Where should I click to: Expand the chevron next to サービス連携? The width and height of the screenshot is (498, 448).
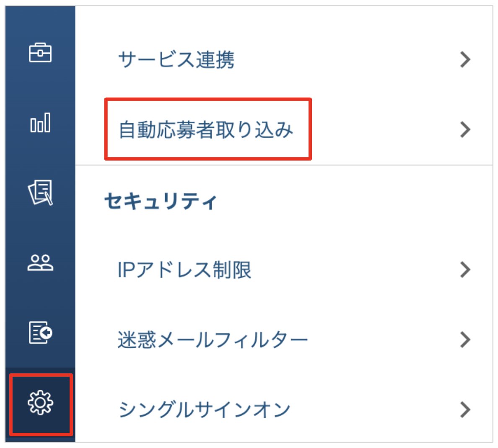click(465, 60)
